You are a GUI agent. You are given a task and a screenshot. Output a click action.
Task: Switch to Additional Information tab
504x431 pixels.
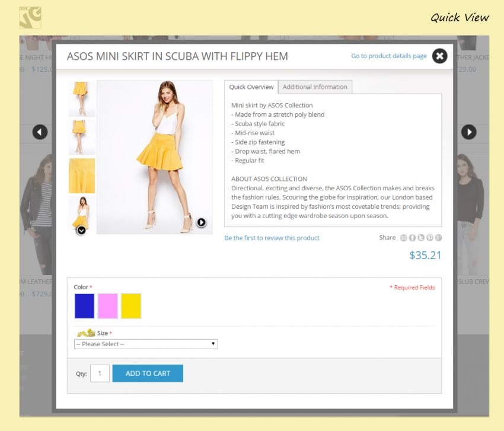point(315,87)
